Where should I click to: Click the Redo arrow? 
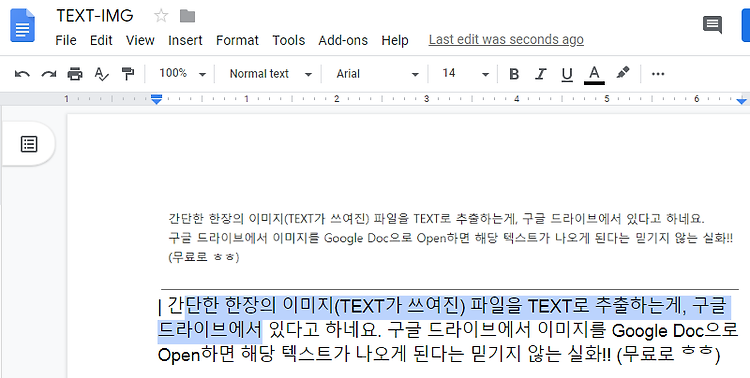pos(48,74)
